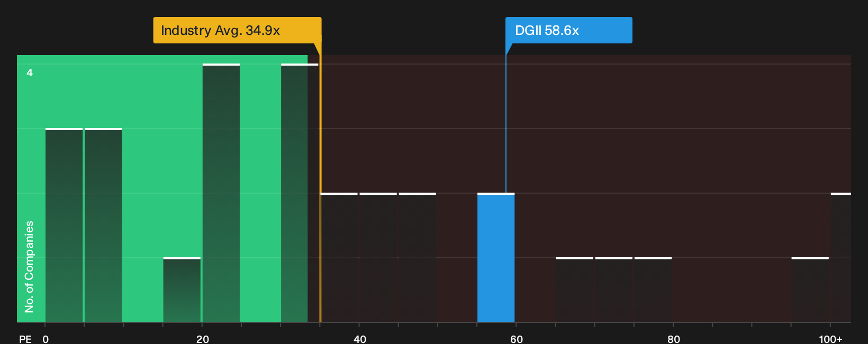Select the bar at PE 20-25

pos(221,193)
